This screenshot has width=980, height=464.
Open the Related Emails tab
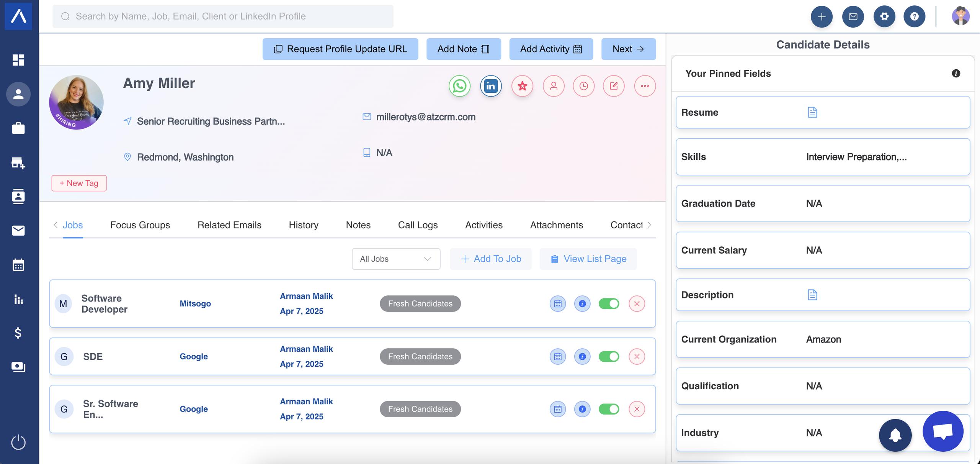point(229,225)
